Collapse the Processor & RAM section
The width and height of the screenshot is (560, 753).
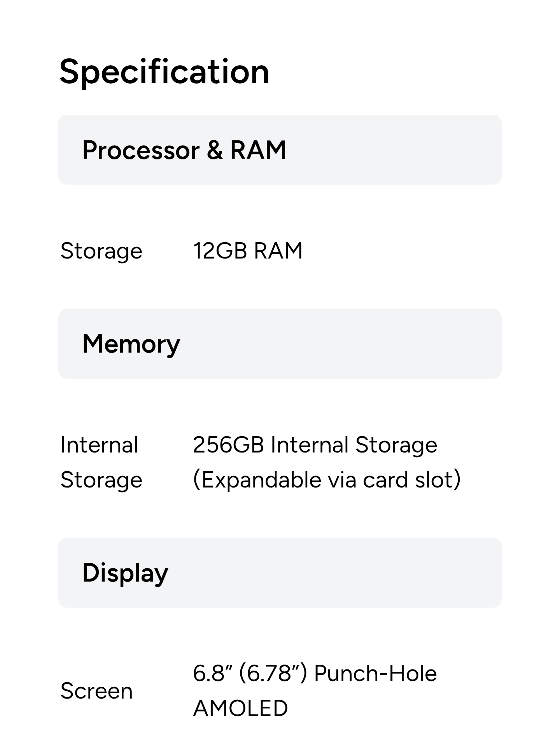pyautogui.click(x=280, y=150)
